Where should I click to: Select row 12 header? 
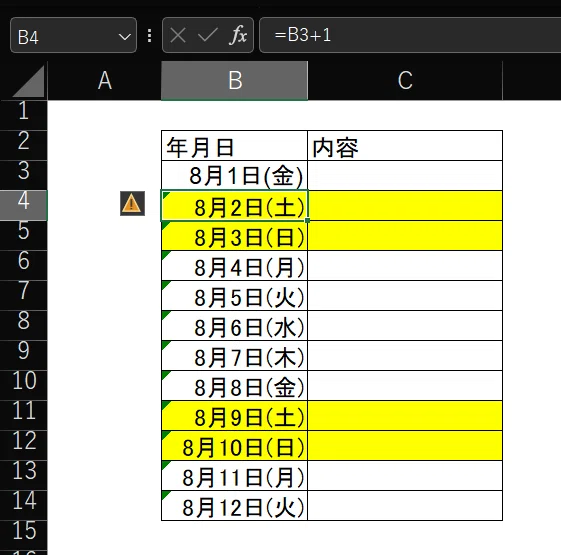click(24, 446)
